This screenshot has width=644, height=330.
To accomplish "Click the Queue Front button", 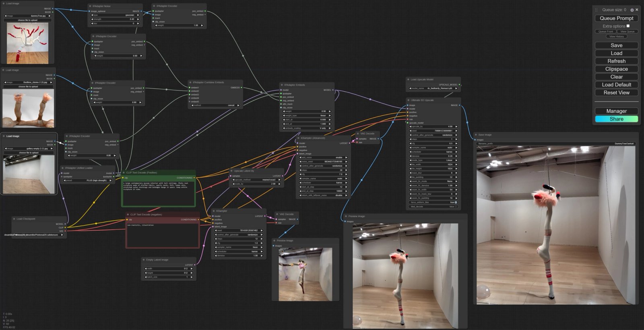I will click(605, 31).
